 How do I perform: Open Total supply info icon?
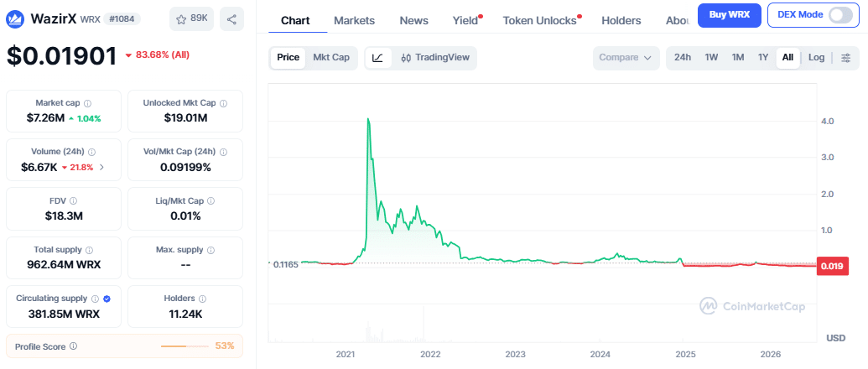(89, 250)
